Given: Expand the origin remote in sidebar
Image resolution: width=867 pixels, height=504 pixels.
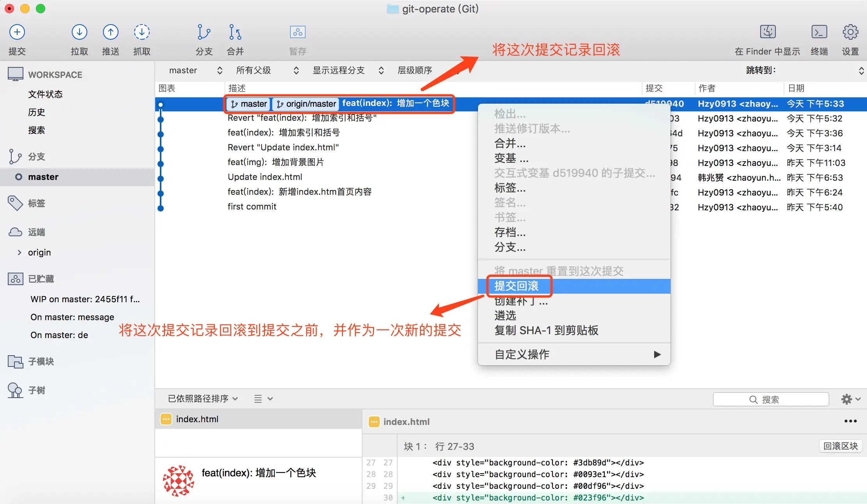Looking at the screenshot, I should coord(19,252).
